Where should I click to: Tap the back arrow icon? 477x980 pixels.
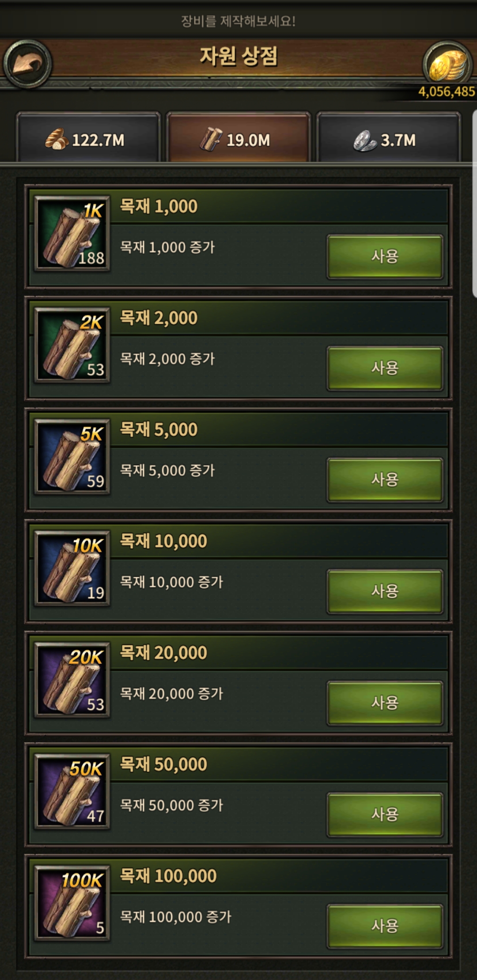pyautogui.click(x=27, y=64)
